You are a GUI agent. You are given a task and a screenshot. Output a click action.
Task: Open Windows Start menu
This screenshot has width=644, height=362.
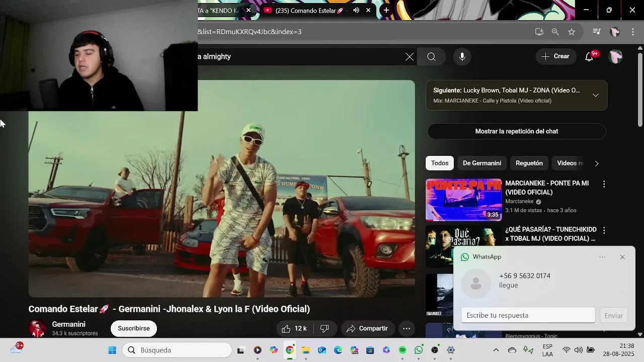pyautogui.click(x=112, y=350)
